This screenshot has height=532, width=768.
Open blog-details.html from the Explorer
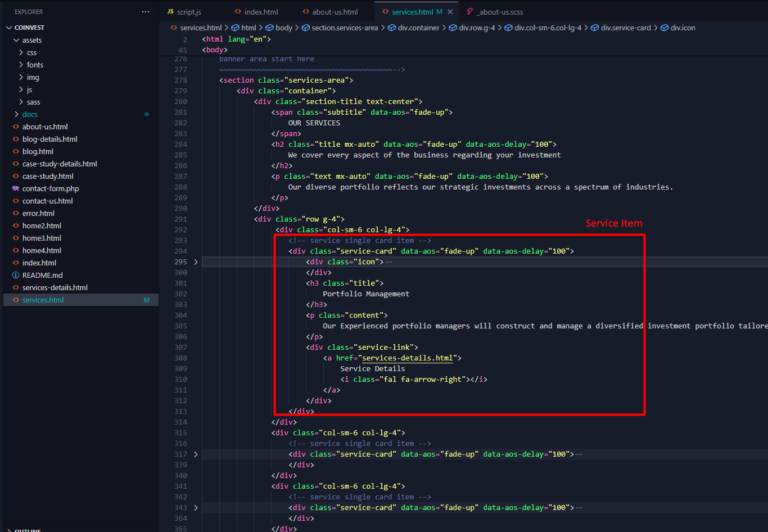tap(50, 139)
